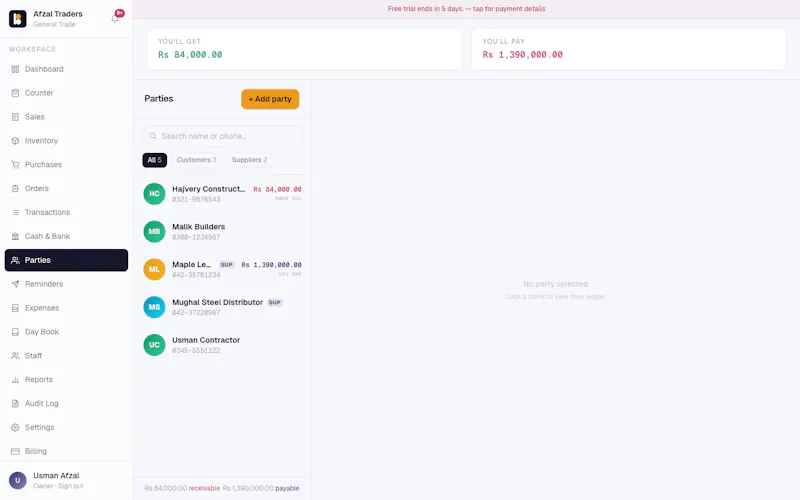Click the ML avatar for Maple Leaf
The height and width of the screenshot is (500, 800).
pos(154,269)
